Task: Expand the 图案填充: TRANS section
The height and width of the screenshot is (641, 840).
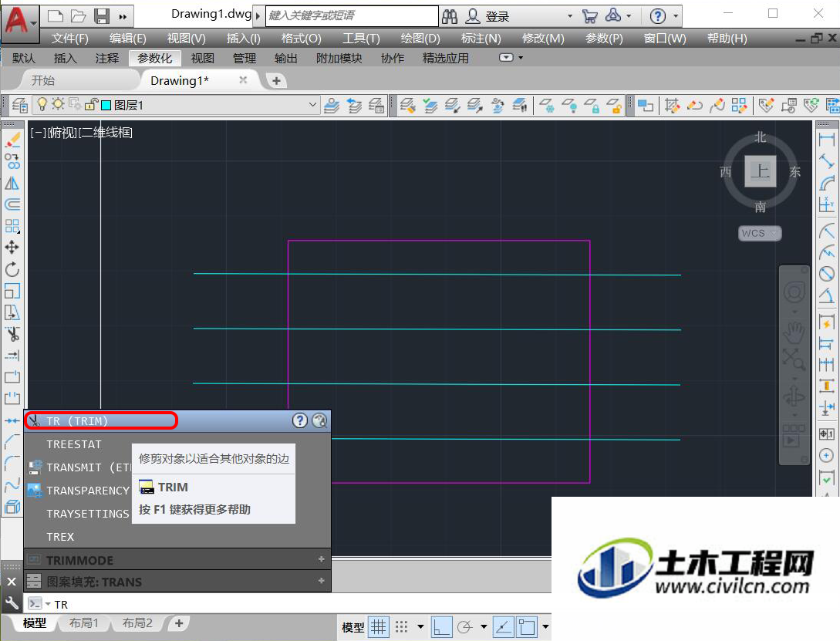Action: pyautogui.click(x=321, y=581)
